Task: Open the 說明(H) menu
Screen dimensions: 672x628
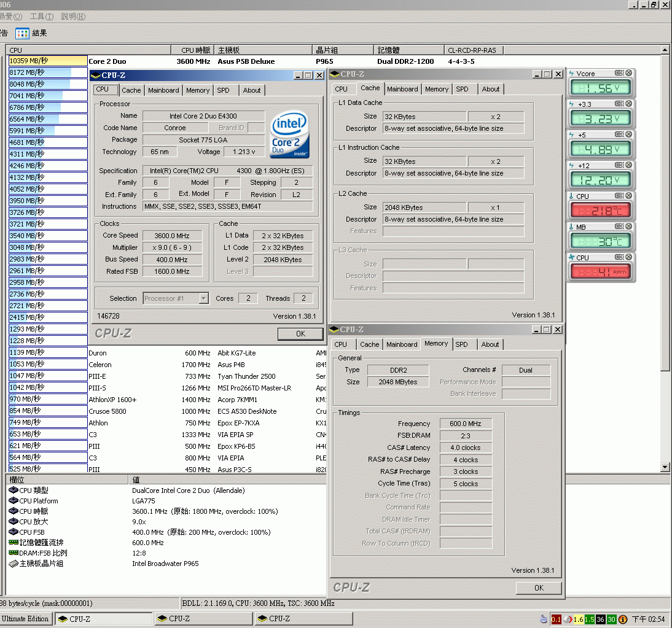Action: (73, 17)
